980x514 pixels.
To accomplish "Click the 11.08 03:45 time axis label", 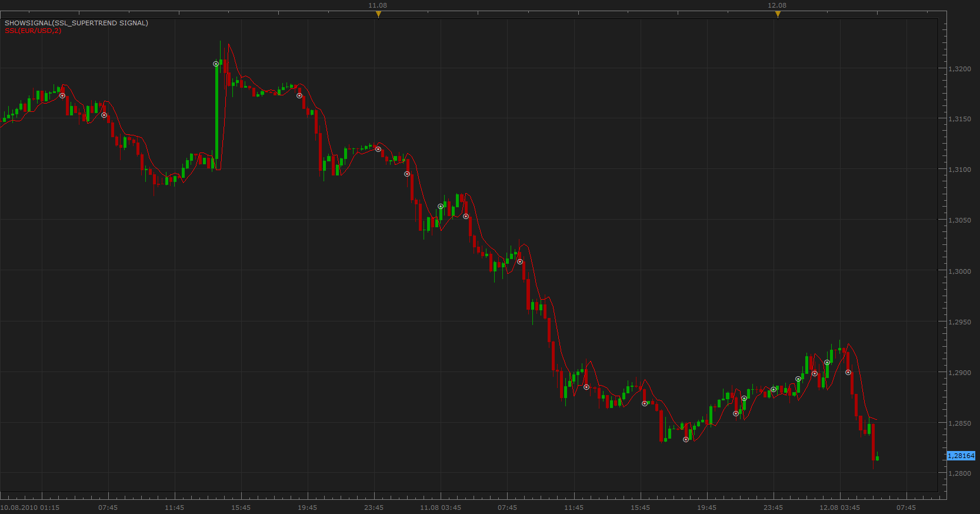I will [x=441, y=508].
